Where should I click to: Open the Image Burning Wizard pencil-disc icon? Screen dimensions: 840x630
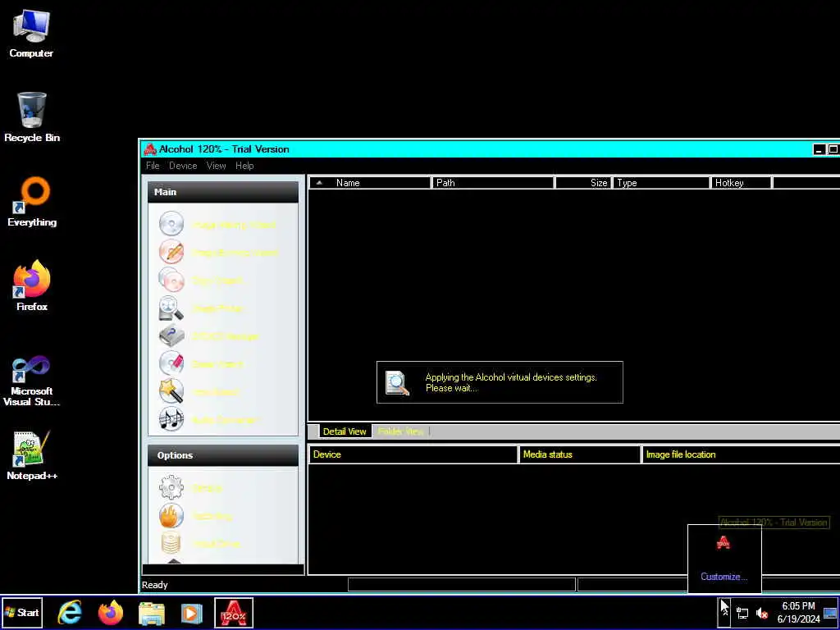click(171, 252)
